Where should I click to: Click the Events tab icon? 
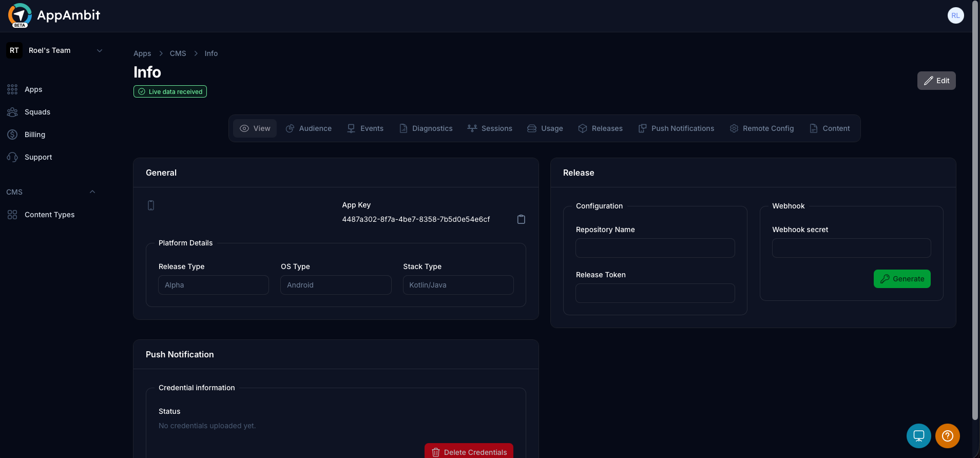pos(351,128)
